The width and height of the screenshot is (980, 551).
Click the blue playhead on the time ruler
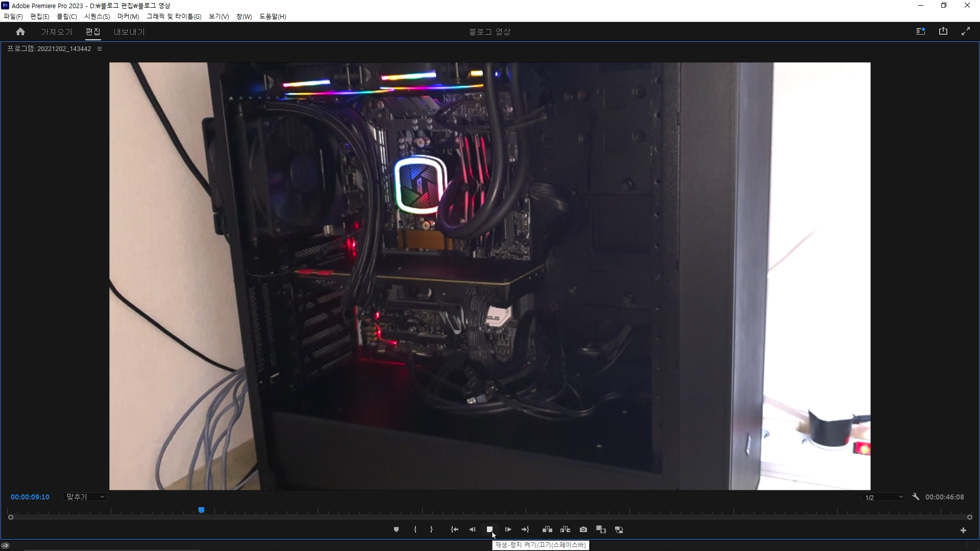[x=201, y=510]
